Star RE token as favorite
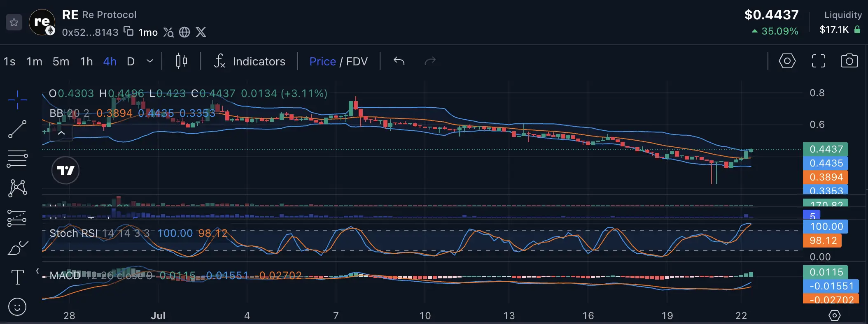The width and height of the screenshot is (868, 324). 14,22
